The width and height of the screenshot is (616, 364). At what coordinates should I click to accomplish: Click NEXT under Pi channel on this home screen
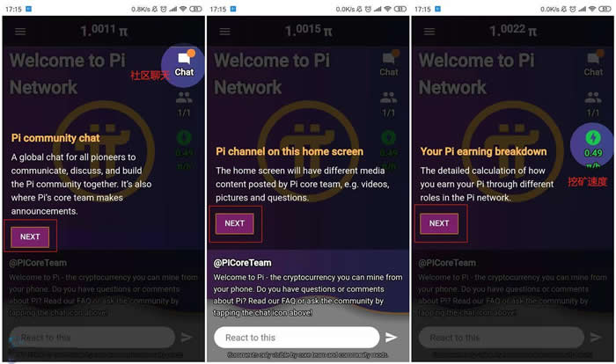[235, 223]
